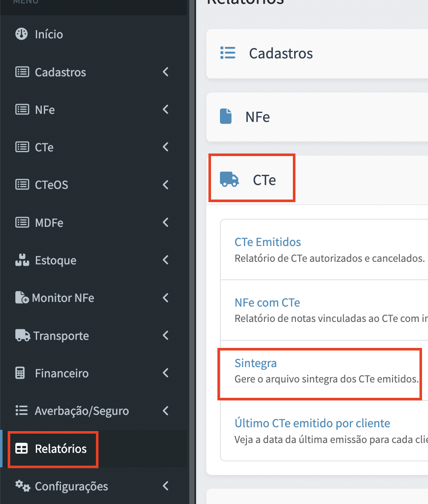Open Último CTe emitido por cliente link
The width and height of the screenshot is (428, 504).
coord(312,423)
